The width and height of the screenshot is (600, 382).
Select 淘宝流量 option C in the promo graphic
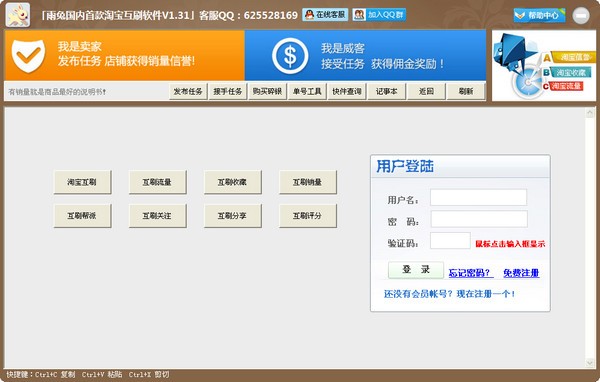(563, 86)
